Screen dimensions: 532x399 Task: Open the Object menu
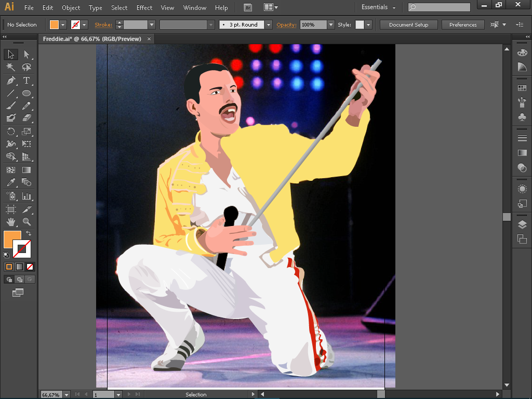tap(71, 8)
